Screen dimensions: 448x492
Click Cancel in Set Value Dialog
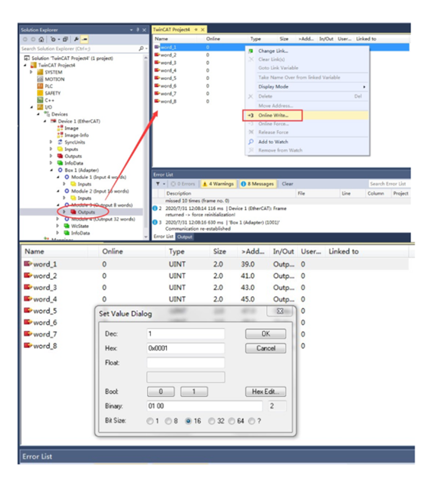[x=266, y=348]
